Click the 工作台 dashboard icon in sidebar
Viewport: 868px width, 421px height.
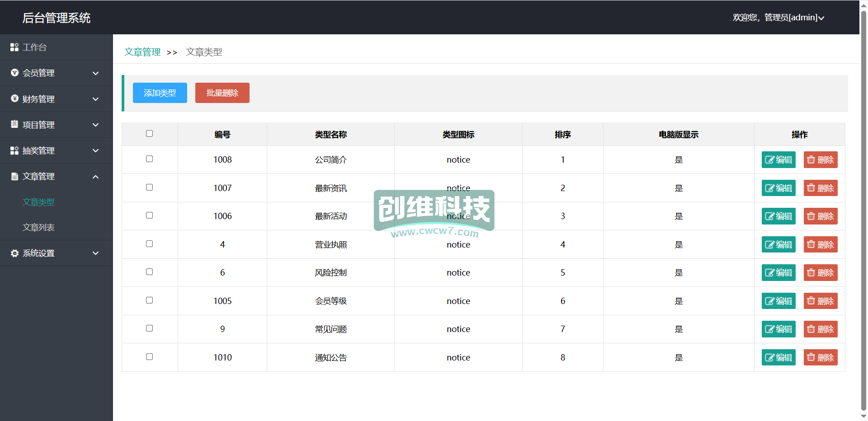tap(14, 47)
